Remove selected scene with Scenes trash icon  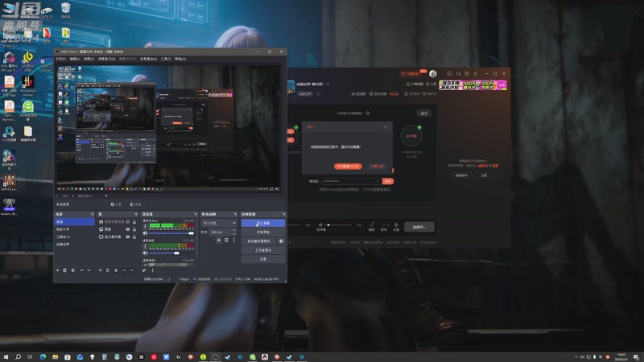coord(65,270)
